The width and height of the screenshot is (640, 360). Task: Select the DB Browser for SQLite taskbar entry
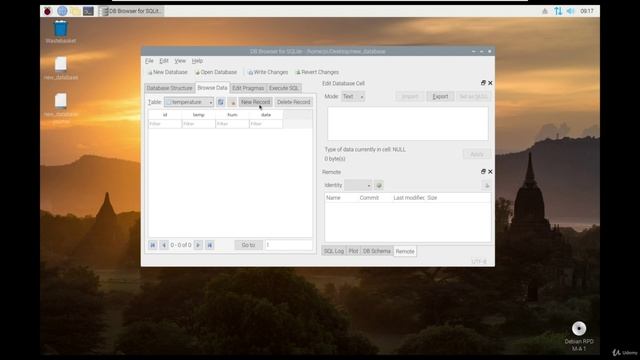[131, 11]
